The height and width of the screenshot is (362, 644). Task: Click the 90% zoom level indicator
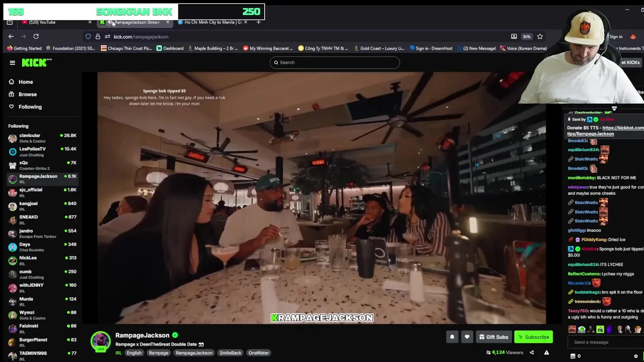point(526,37)
